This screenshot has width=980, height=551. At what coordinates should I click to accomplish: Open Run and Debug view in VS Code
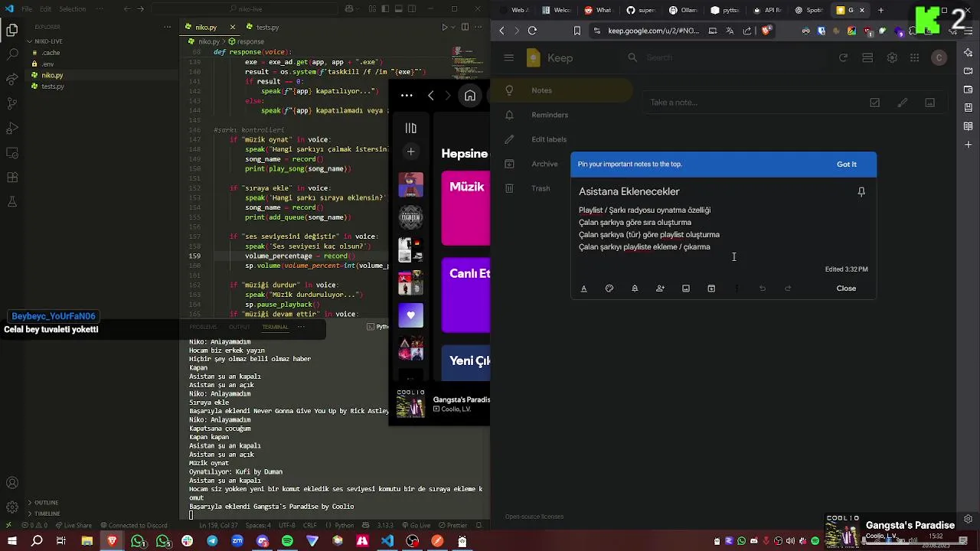12,129
